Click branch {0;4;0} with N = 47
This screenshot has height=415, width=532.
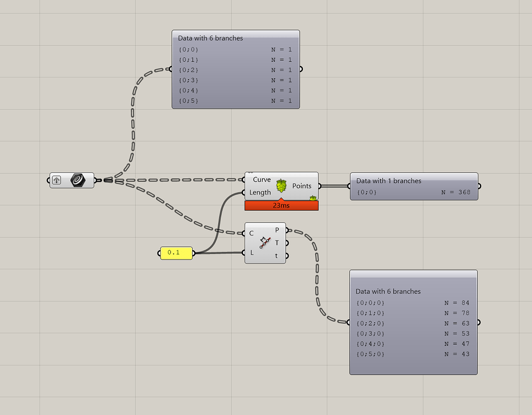pyautogui.click(x=413, y=344)
